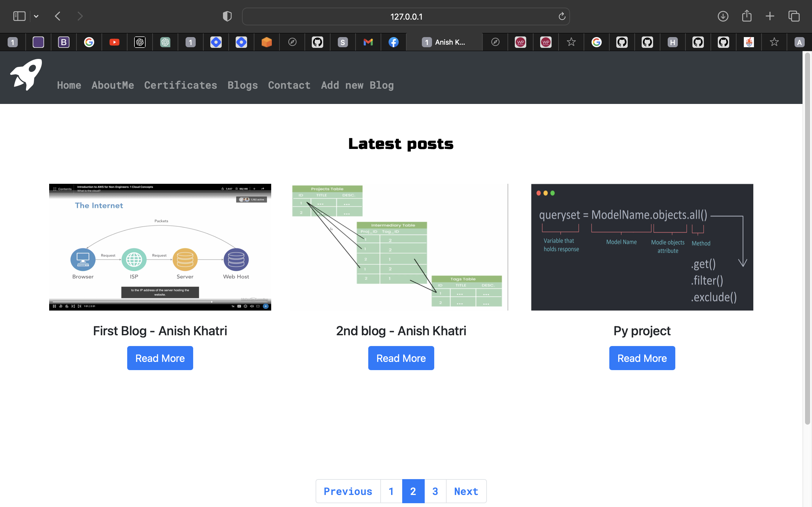Reload the page with refresh icon
Screen dimensions: 812x507
562,16
